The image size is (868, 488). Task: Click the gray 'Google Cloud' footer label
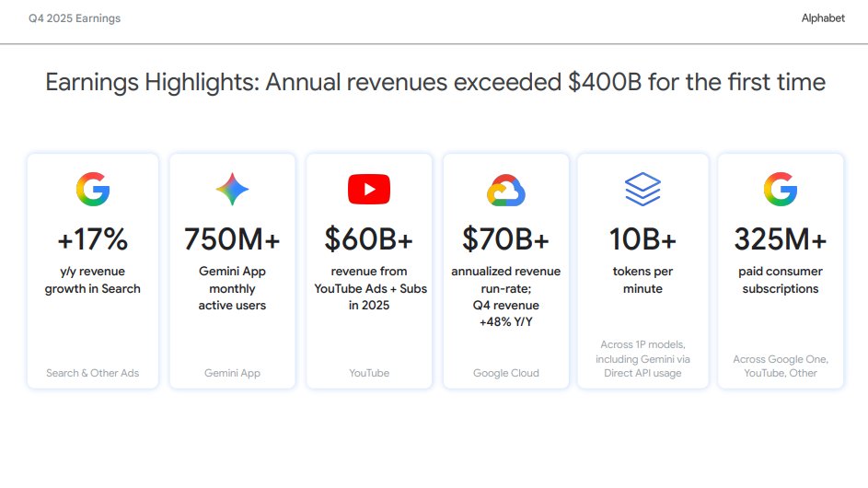(506, 373)
